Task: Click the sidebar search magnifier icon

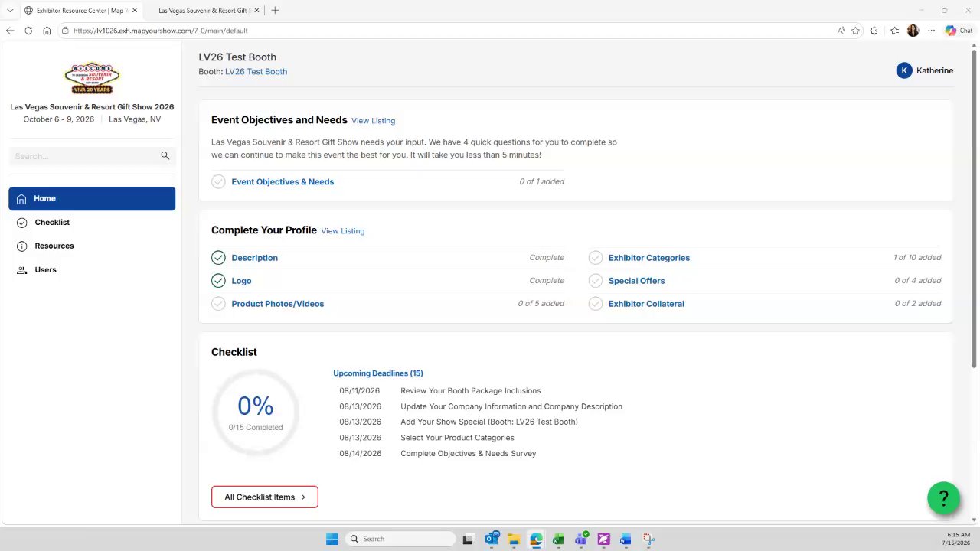Action: (165, 156)
